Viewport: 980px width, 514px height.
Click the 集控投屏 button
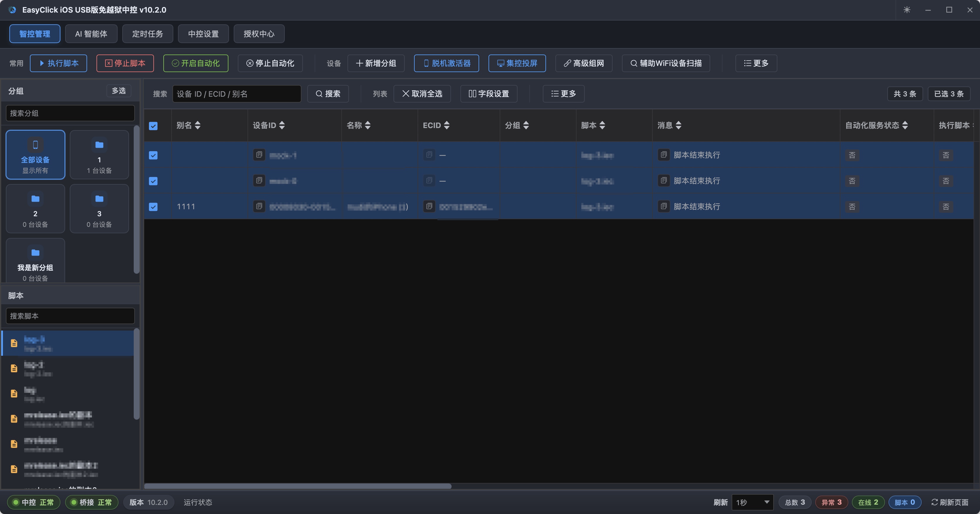pyautogui.click(x=517, y=63)
